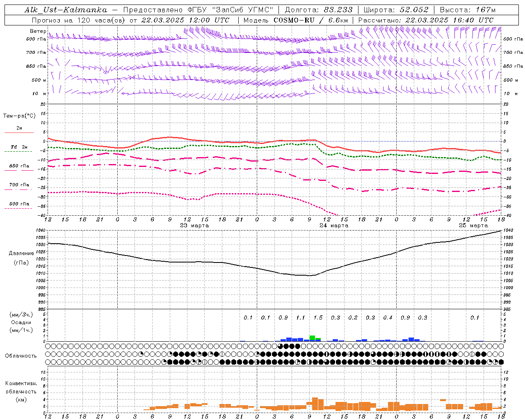Click the "(мм/1ч.)" precipitation unit label

click(21, 330)
